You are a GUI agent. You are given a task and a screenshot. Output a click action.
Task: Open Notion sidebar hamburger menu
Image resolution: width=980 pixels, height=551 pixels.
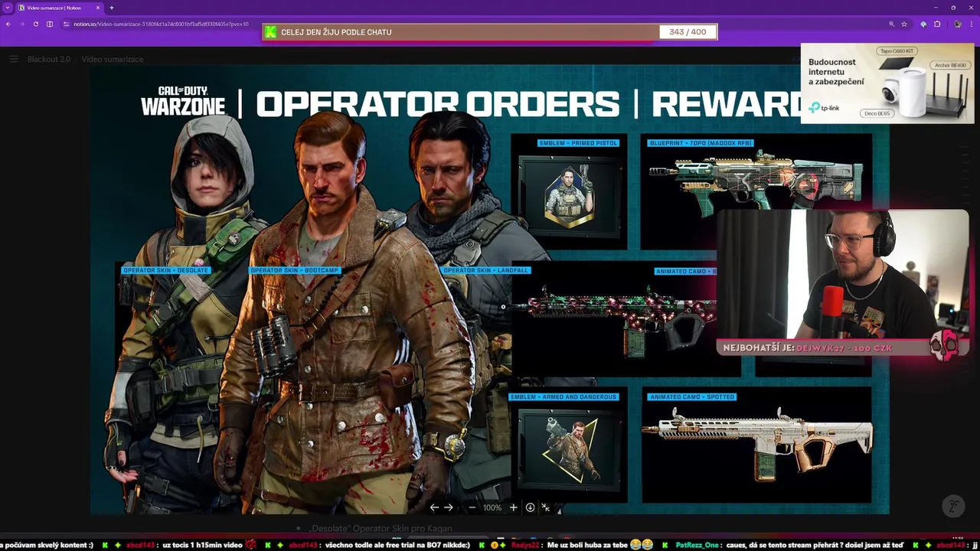14,59
